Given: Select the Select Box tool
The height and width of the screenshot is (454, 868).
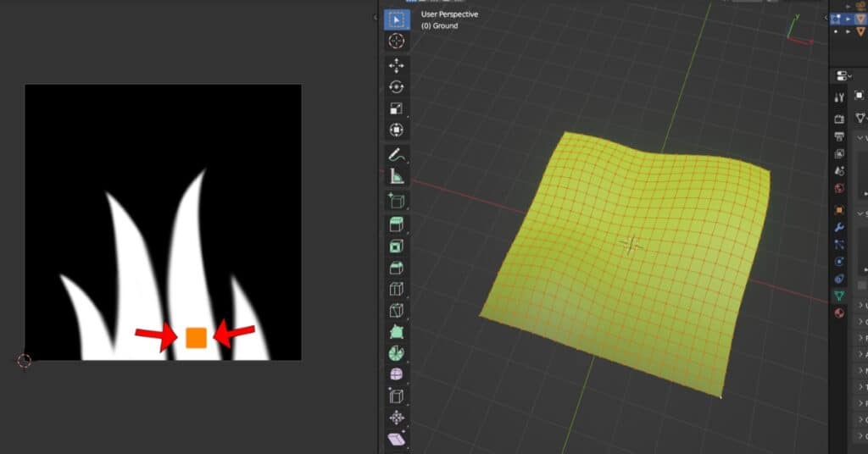Looking at the screenshot, I should (x=397, y=20).
